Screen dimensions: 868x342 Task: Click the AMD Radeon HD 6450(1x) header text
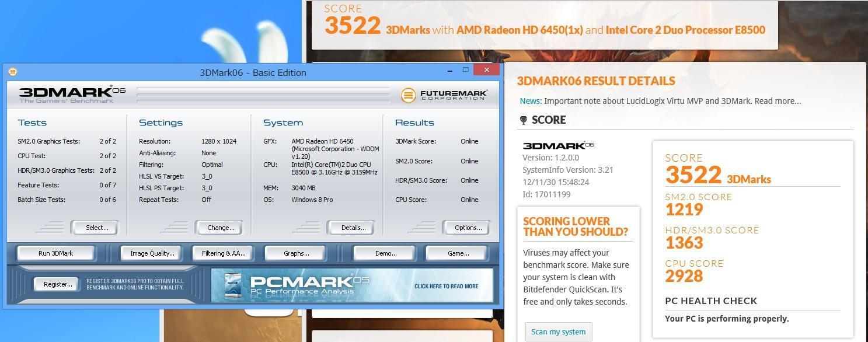coord(520,30)
